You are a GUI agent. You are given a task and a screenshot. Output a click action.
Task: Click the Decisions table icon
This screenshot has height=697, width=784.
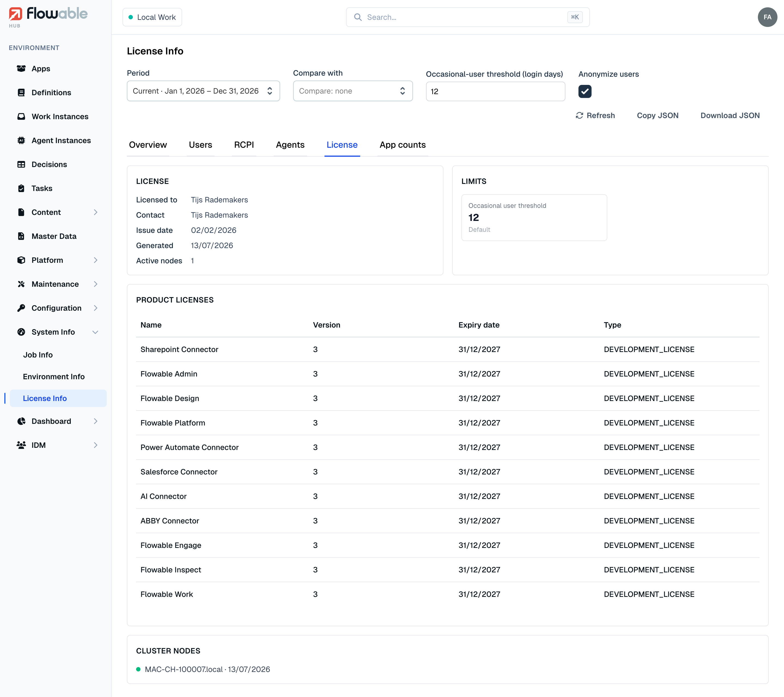pyautogui.click(x=21, y=165)
